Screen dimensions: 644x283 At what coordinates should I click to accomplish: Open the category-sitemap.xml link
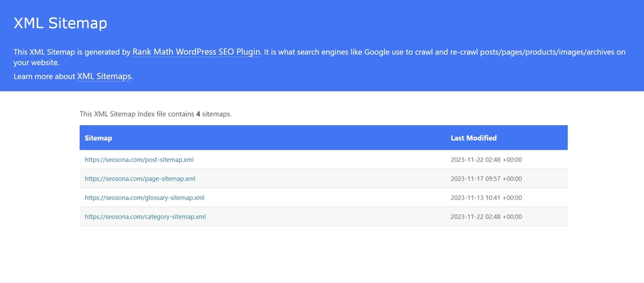tap(145, 217)
